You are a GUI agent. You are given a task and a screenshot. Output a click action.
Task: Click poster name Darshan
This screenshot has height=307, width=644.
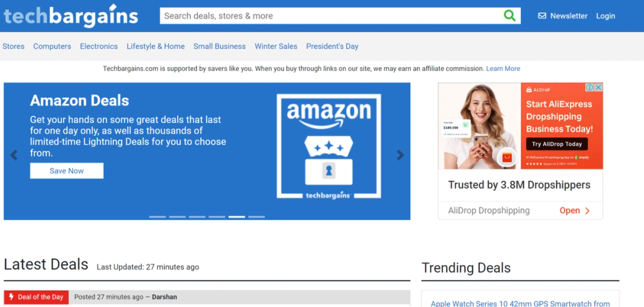(x=164, y=297)
